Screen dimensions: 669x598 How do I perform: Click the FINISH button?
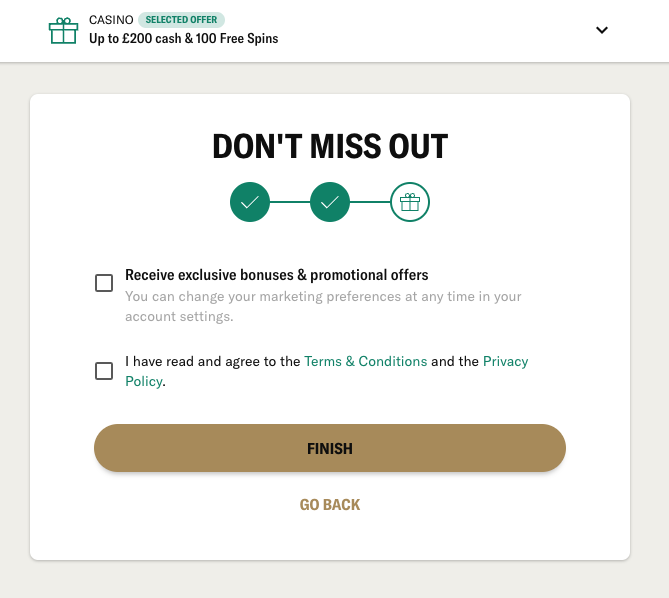330,448
